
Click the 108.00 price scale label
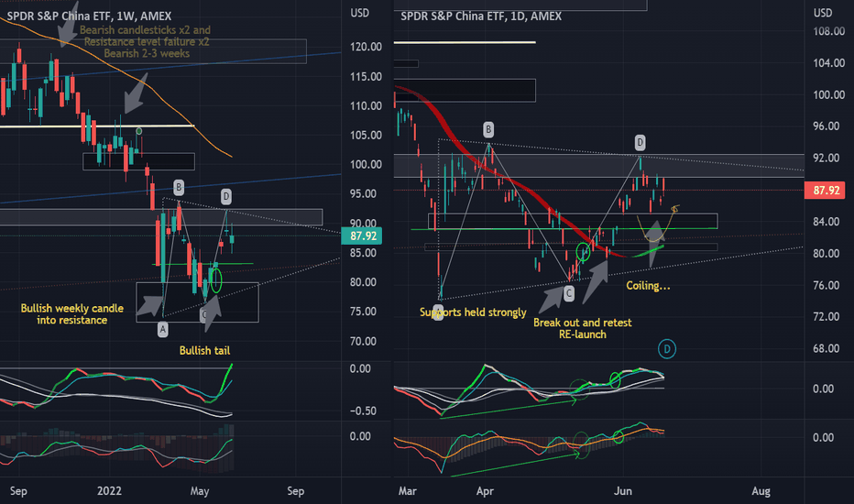829,31
